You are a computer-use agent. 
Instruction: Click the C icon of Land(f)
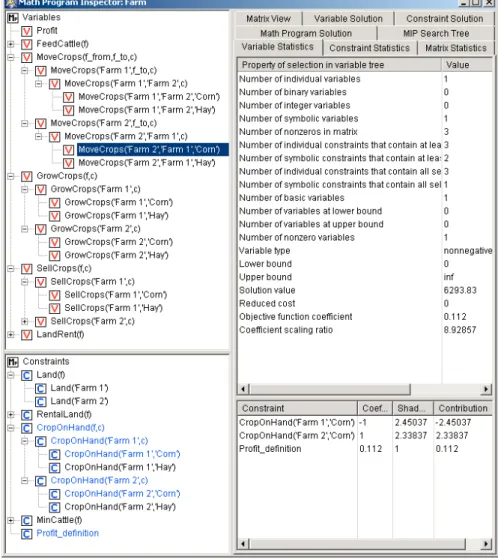pos(27,375)
